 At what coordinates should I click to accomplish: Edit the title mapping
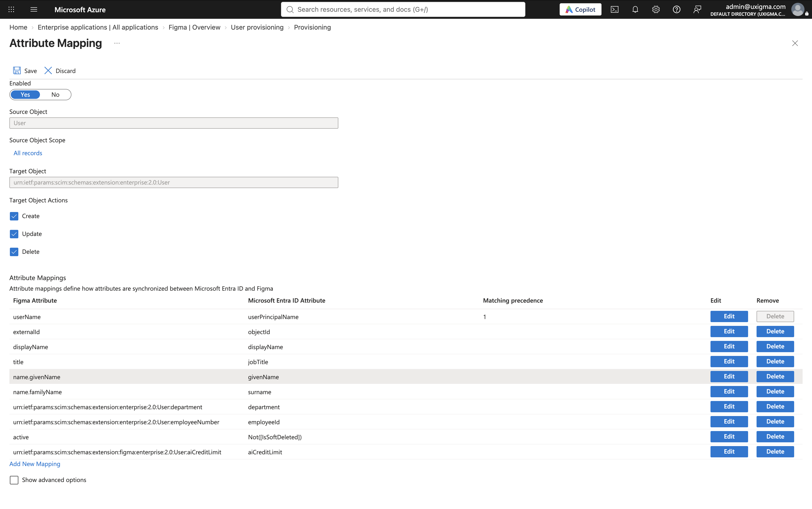(x=729, y=362)
